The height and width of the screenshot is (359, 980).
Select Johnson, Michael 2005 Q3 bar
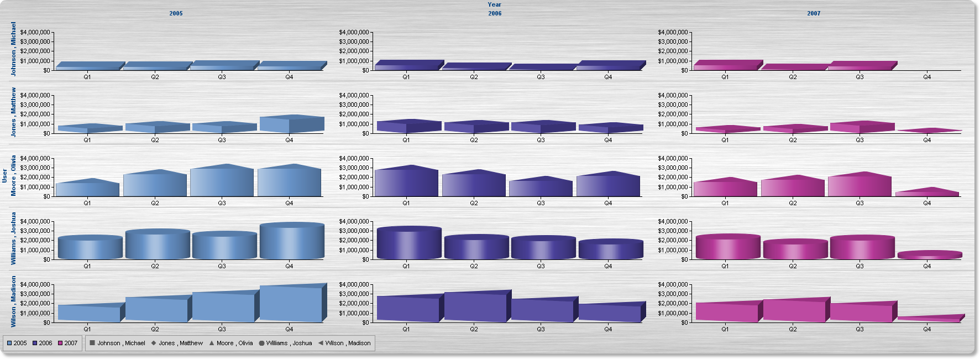[x=225, y=66]
